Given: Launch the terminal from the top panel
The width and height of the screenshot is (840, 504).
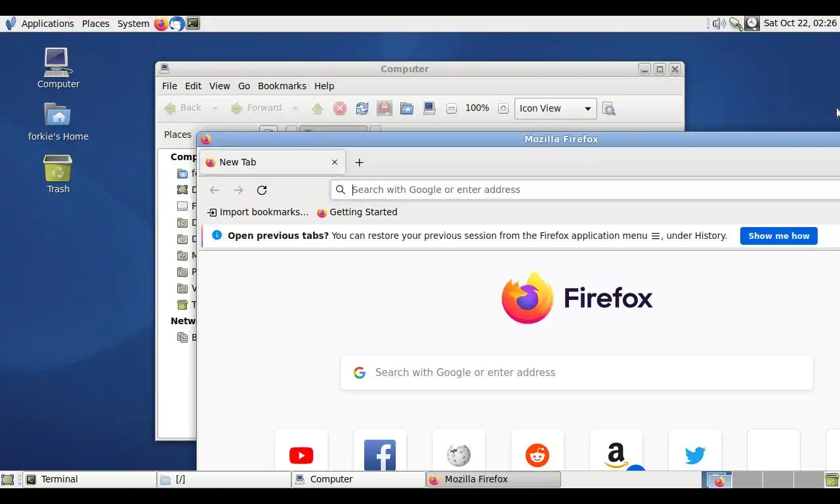Looking at the screenshot, I should click(x=193, y=24).
